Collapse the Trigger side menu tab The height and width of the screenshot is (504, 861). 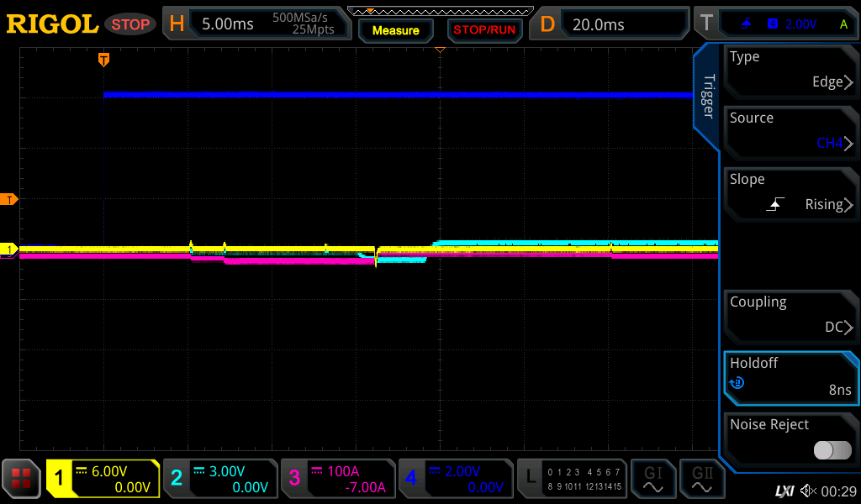point(707,95)
